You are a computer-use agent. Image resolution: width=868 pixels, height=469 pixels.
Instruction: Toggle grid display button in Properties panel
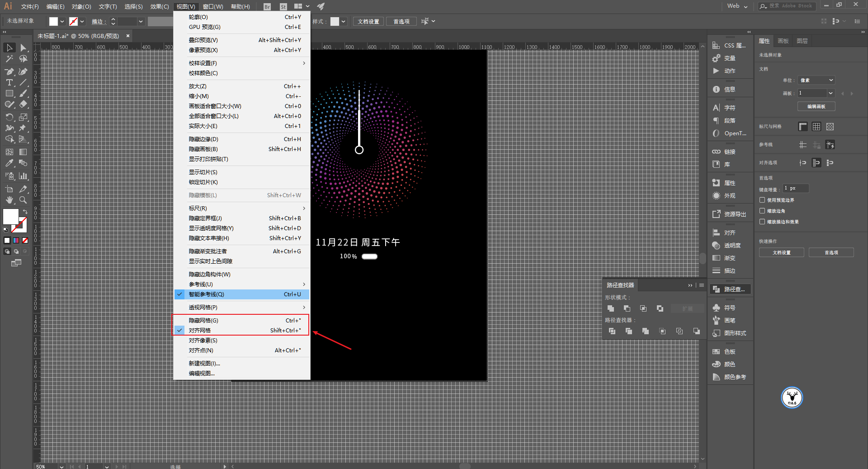pyautogui.click(x=816, y=127)
